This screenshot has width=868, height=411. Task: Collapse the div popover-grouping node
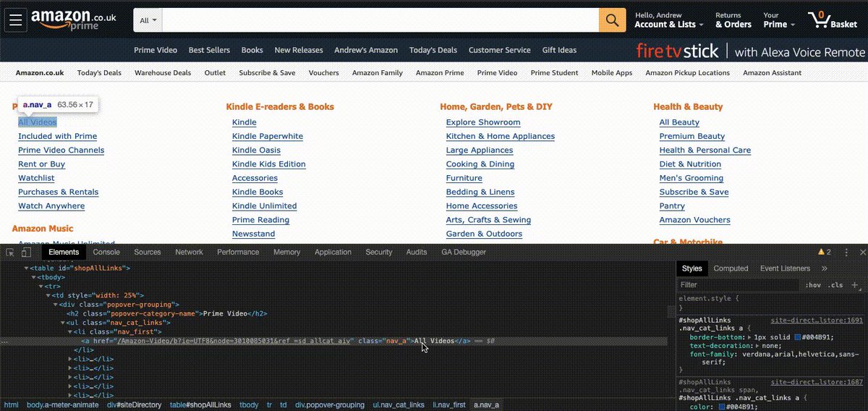(x=56, y=305)
